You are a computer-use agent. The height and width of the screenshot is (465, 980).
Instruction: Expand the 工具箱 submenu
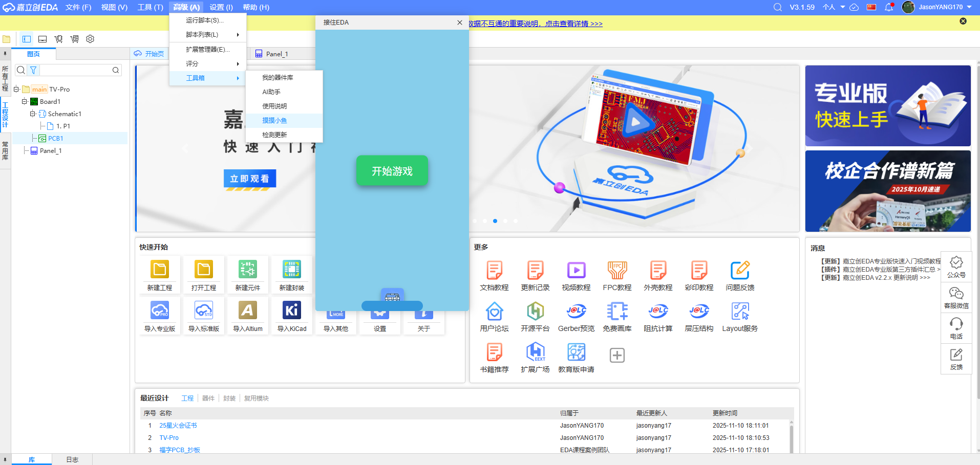208,78
